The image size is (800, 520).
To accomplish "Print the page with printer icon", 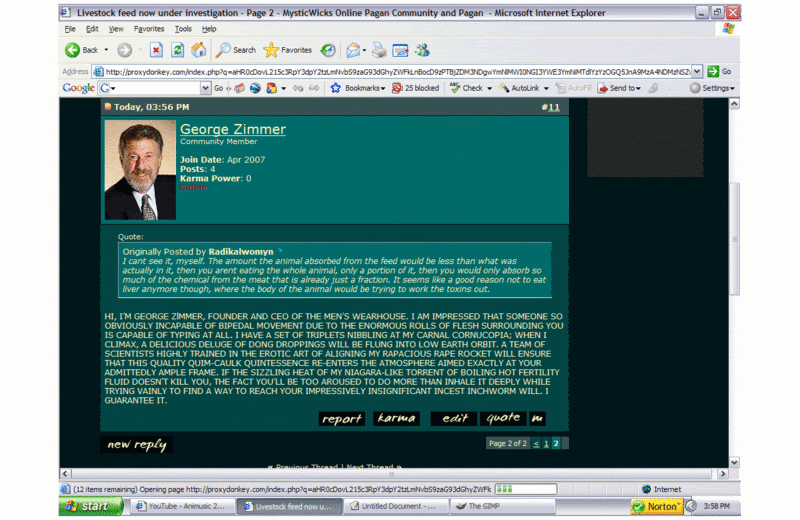I will tap(379, 50).
